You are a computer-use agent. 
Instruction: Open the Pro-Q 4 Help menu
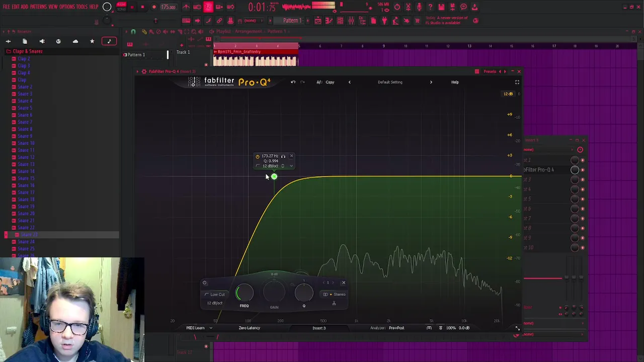pyautogui.click(x=455, y=82)
